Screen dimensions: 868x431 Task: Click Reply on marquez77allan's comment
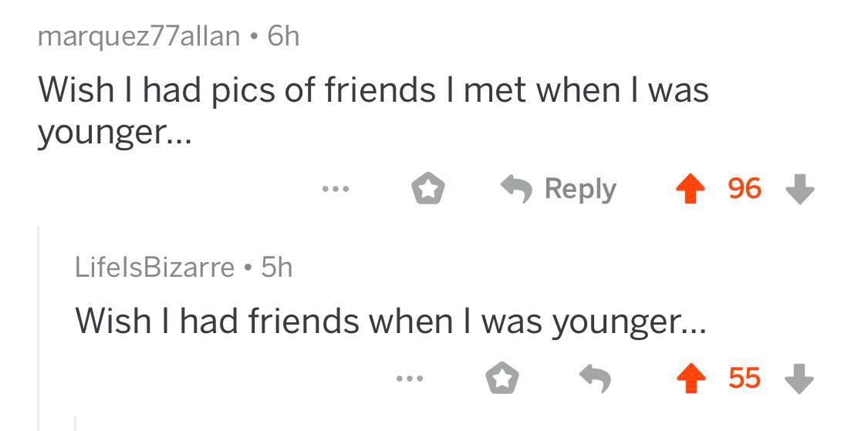pos(559,188)
